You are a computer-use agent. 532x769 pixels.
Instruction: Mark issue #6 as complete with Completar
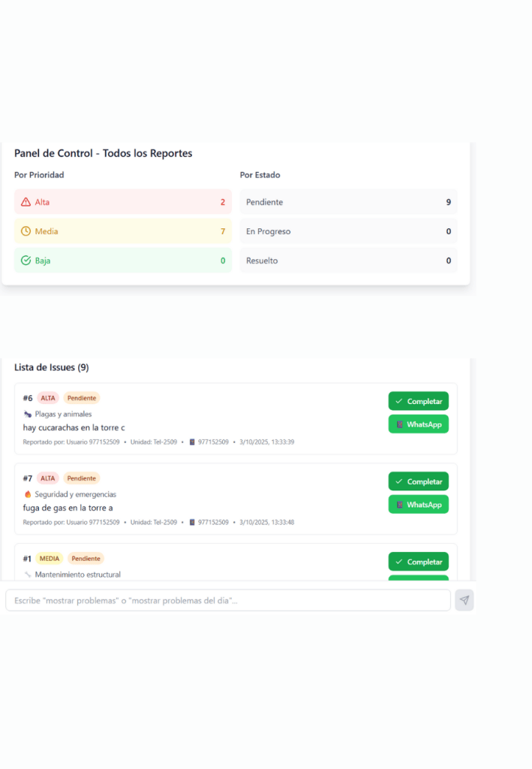[x=418, y=401]
